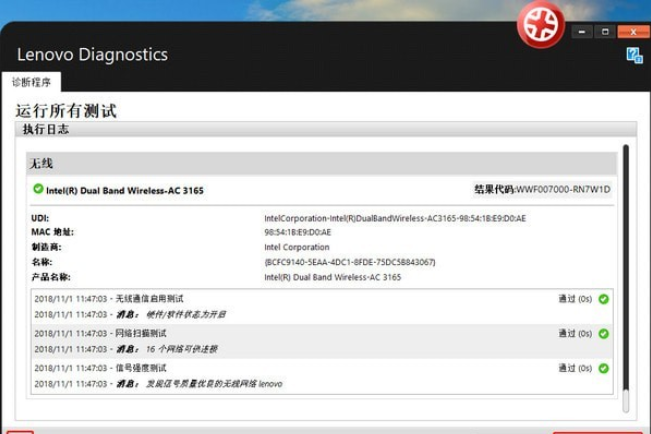The image size is (651, 434).
Task: Maximize the Lenovo Diagnostics window
Action: (x=605, y=32)
